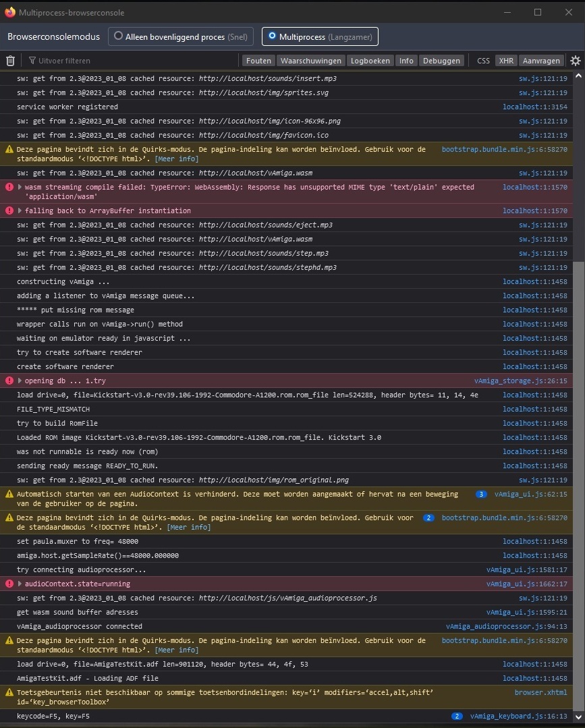Toggle XHR filter
585x728 pixels.
click(506, 60)
